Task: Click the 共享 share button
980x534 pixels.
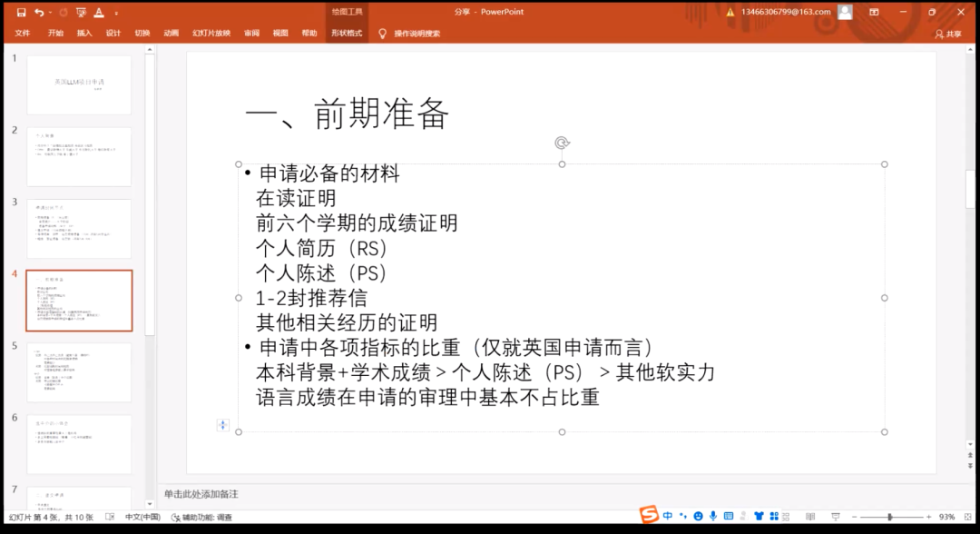Action: coord(948,34)
